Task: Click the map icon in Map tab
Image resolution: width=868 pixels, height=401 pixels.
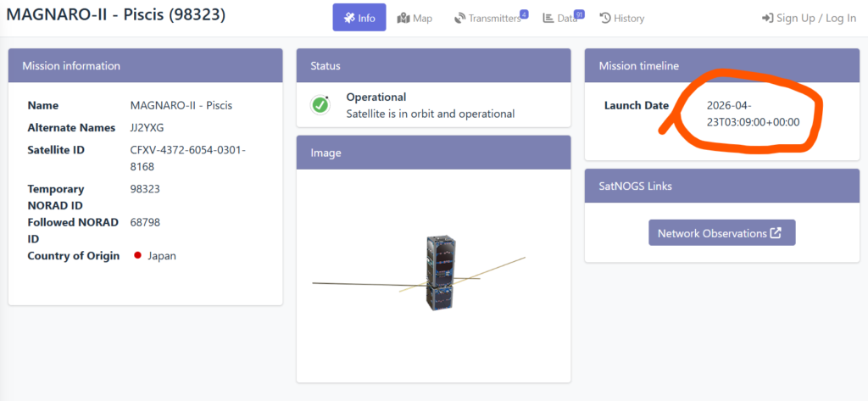Action: point(403,18)
